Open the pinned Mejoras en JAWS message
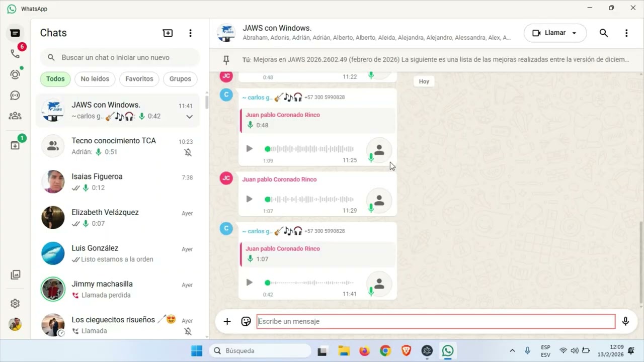Screen dimensions: 644x362 (436, 60)
